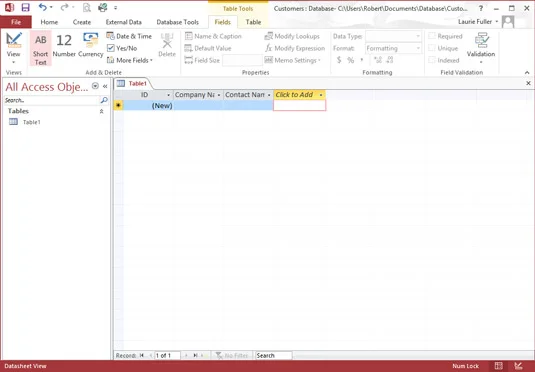This screenshot has height=372, width=535.
Task: Switch to the Home tab
Action: pos(49,22)
